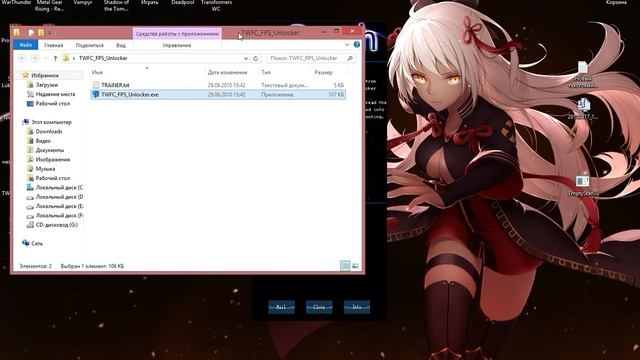Image resolution: width=640 pixels, height=360 pixels.
Task: Click the Transformers WC desktop shortcut label
Action: 216,5
